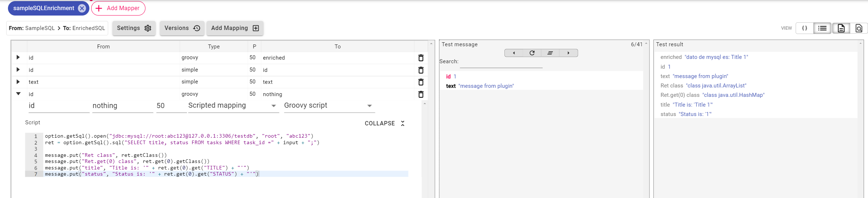Collapse the expanded id to nothing row
This screenshot has width=868, height=198.
point(18,94)
